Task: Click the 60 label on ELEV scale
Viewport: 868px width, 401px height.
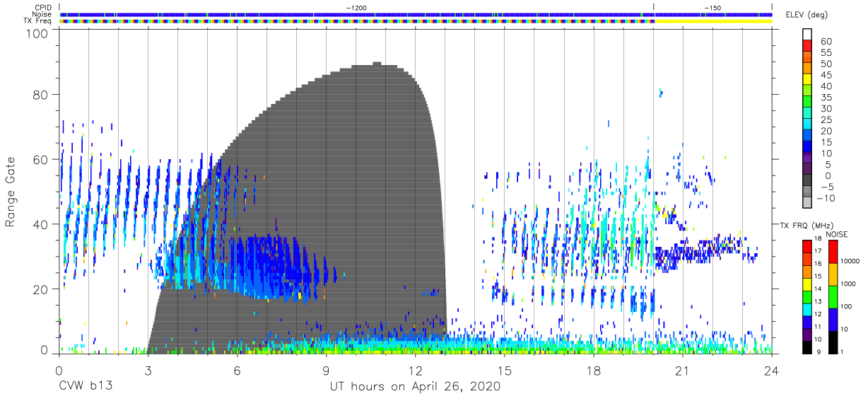Action: pyautogui.click(x=826, y=42)
